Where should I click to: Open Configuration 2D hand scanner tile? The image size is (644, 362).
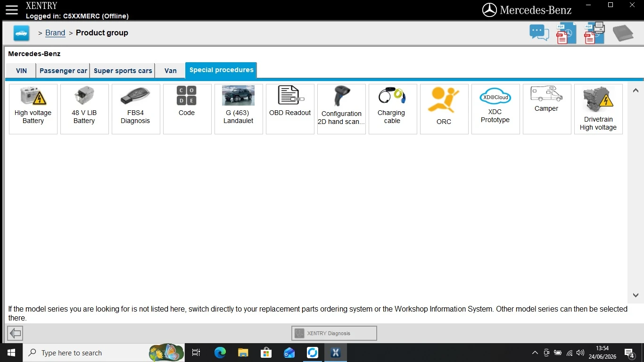[x=341, y=109]
